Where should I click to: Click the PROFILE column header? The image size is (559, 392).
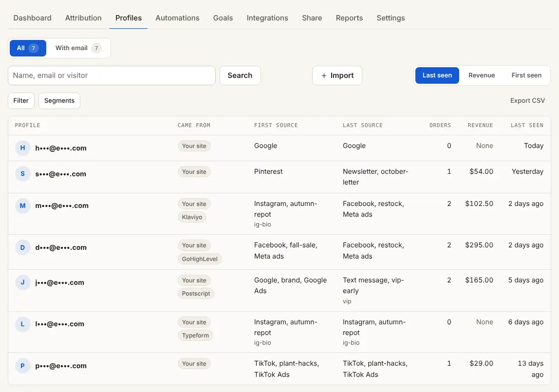27,125
